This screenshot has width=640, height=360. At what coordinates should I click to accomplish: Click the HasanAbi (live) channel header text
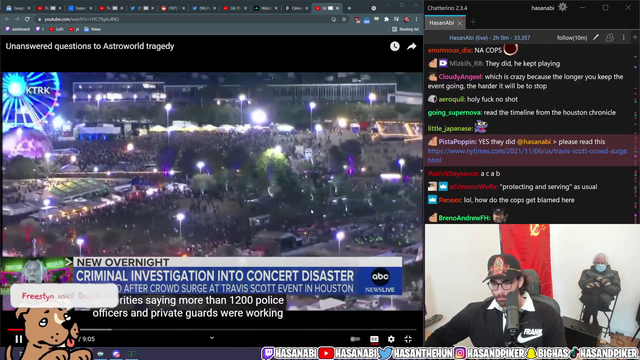click(489, 38)
